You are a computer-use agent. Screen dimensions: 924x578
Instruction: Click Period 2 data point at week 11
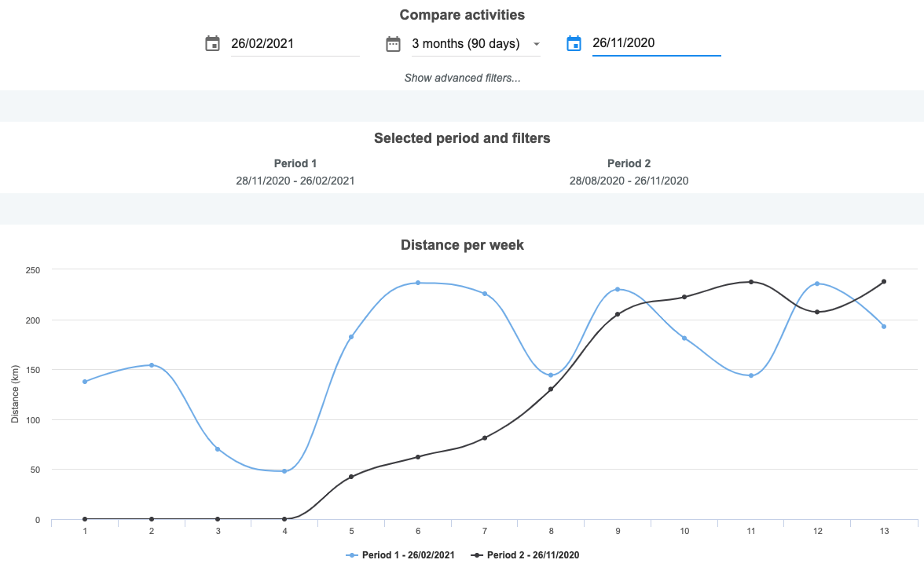pyautogui.click(x=751, y=282)
